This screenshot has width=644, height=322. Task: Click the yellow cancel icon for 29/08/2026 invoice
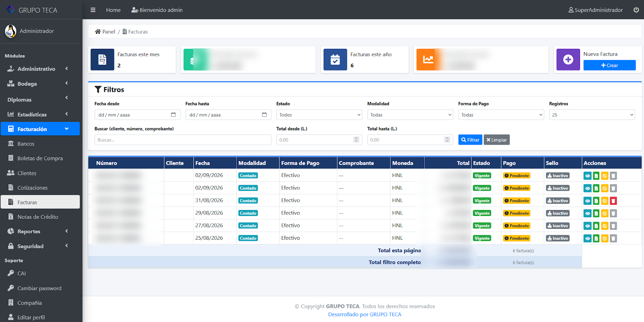coord(605,213)
